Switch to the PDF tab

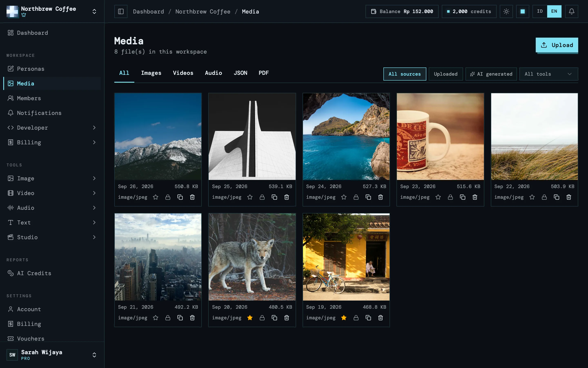[264, 73]
